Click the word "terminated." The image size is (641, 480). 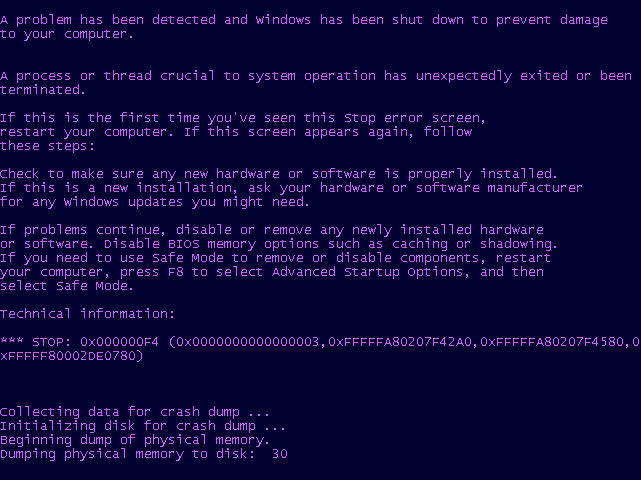coord(42,90)
